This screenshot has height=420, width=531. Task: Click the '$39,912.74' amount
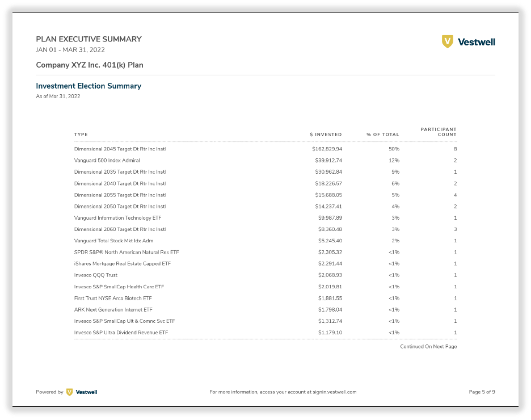[328, 161]
